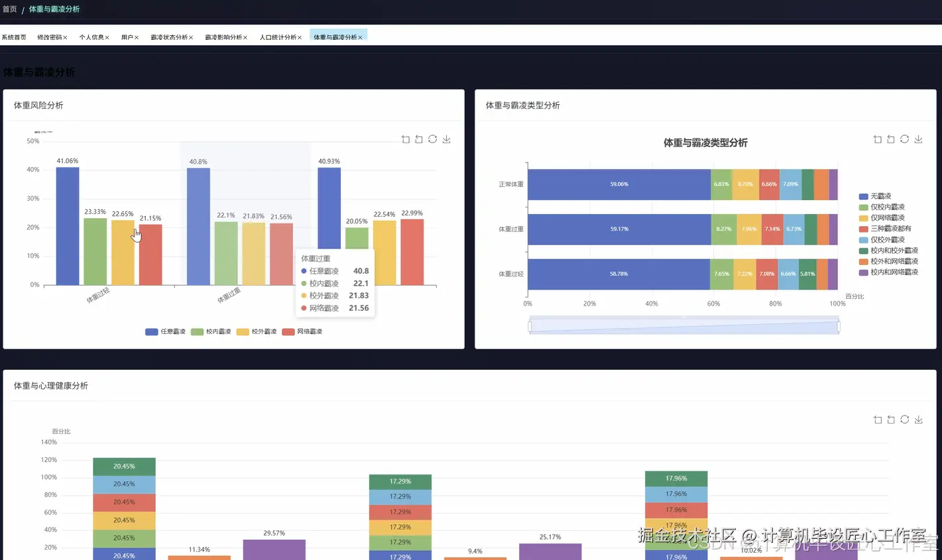Image resolution: width=942 pixels, height=560 pixels.
Task: Click the 29.57% purple bar
Action: (x=274, y=549)
